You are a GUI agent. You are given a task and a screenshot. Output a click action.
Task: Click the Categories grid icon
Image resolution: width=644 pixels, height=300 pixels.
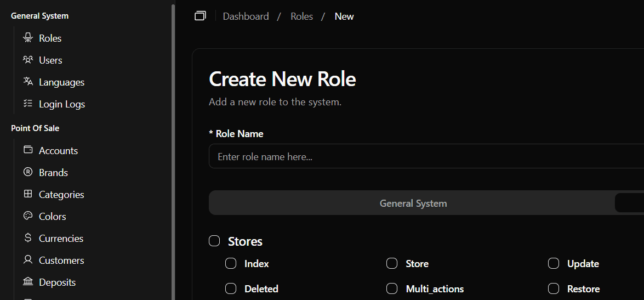tap(28, 194)
